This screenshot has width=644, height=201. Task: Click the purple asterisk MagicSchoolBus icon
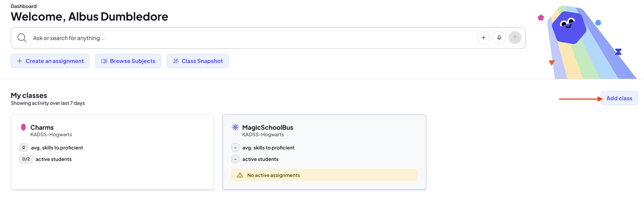click(235, 127)
